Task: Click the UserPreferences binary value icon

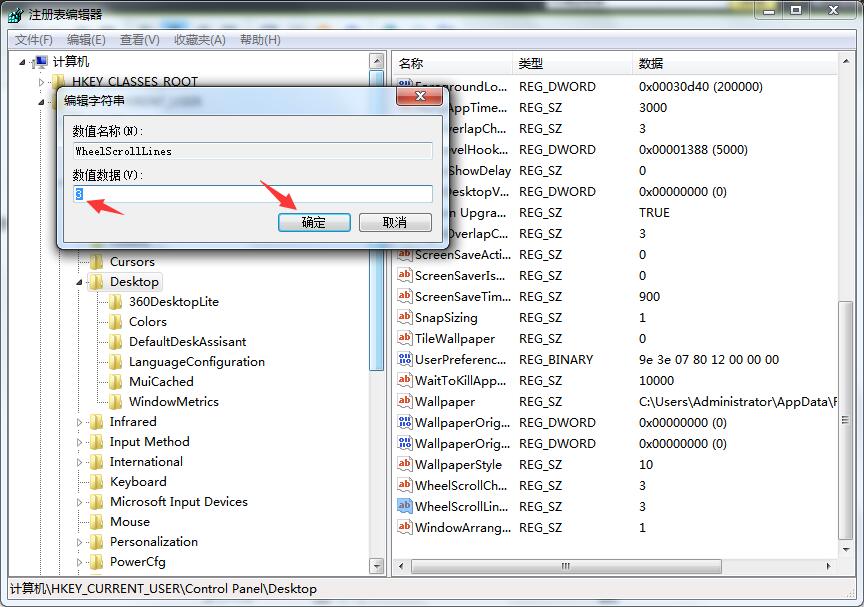Action: click(x=405, y=359)
